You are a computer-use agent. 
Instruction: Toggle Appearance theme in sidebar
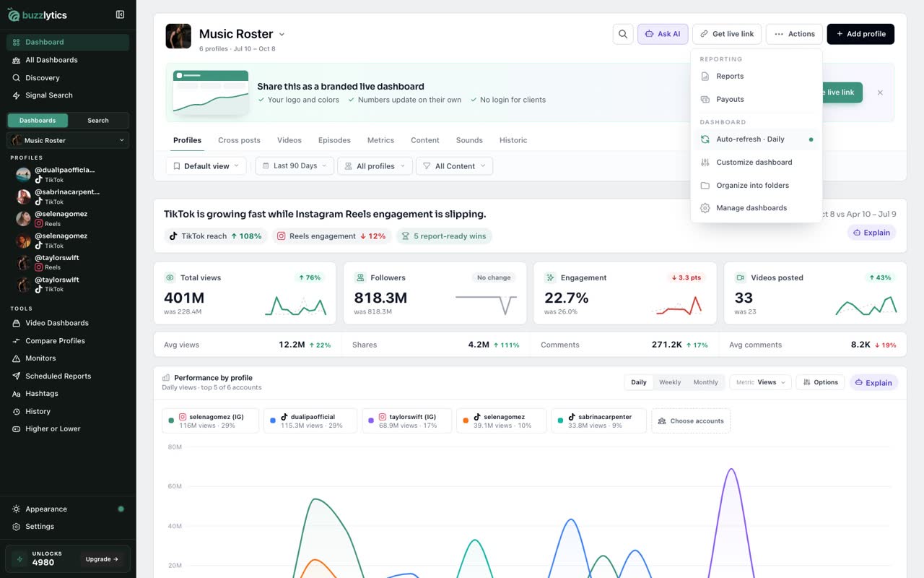click(68, 509)
